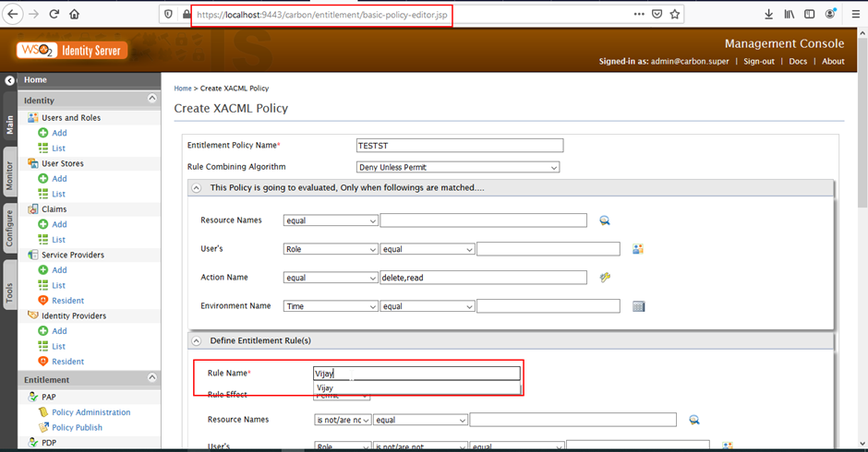Viewport: 868px width, 452px height.
Task: Click the Sign-out link
Action: click(758, 62)
